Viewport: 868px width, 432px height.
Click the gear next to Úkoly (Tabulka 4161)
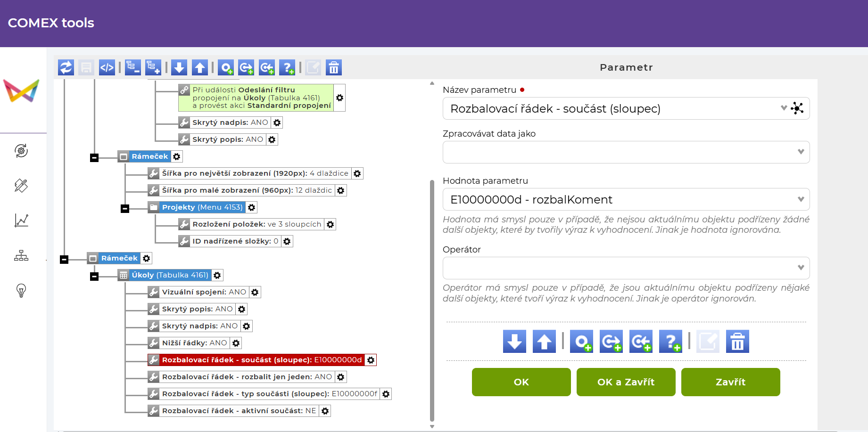[x=217, y=275]
